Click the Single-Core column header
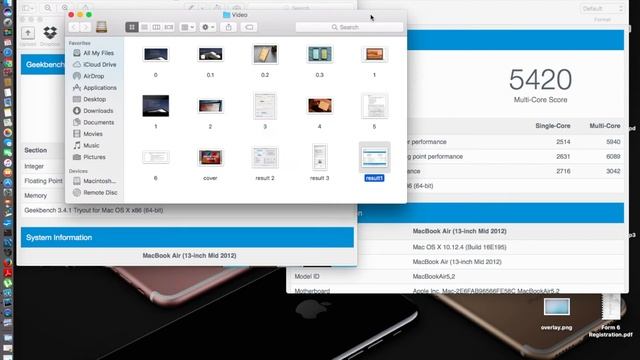This screenshot has width=640, height=360. pos(553,126)
